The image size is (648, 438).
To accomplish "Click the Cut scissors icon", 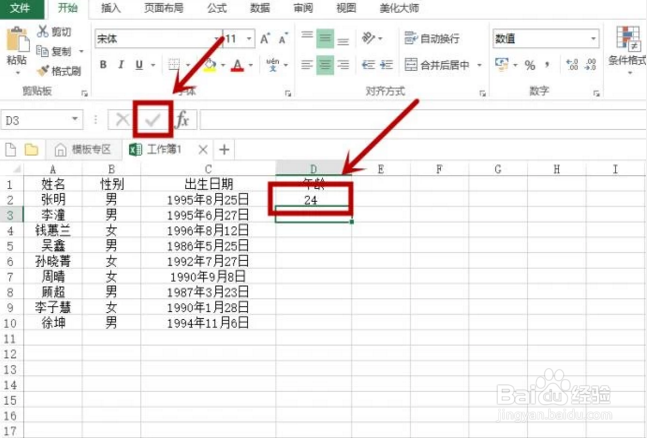I will (x=43, y=31).
